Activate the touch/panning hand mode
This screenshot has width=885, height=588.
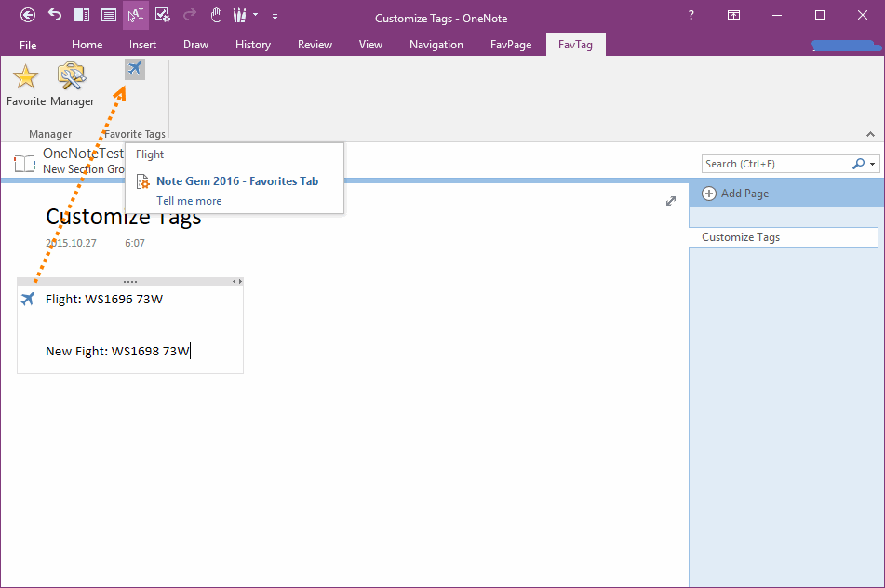point(216,15)
